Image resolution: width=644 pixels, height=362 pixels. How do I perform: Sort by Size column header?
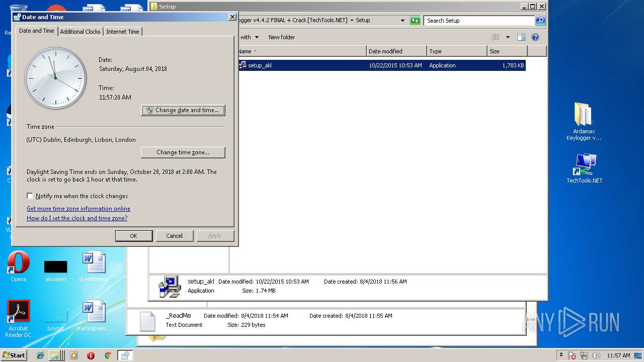(x=507, y=51)
